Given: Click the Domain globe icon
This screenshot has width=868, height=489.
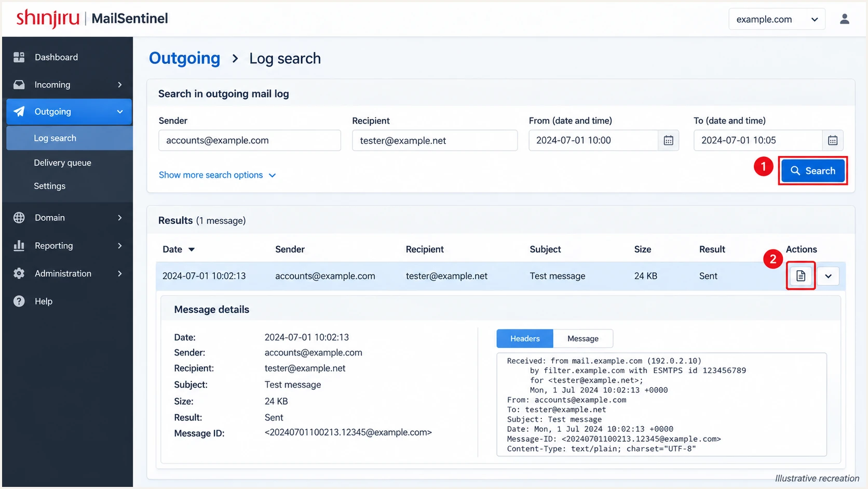Looking at the screenshot, I should 19,218.
